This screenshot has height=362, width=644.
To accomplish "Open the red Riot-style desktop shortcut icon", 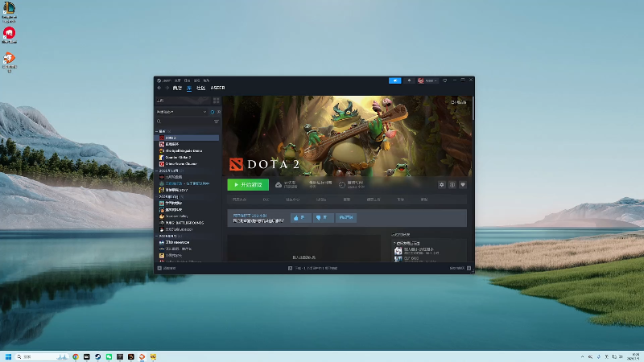I will point(9,35).
